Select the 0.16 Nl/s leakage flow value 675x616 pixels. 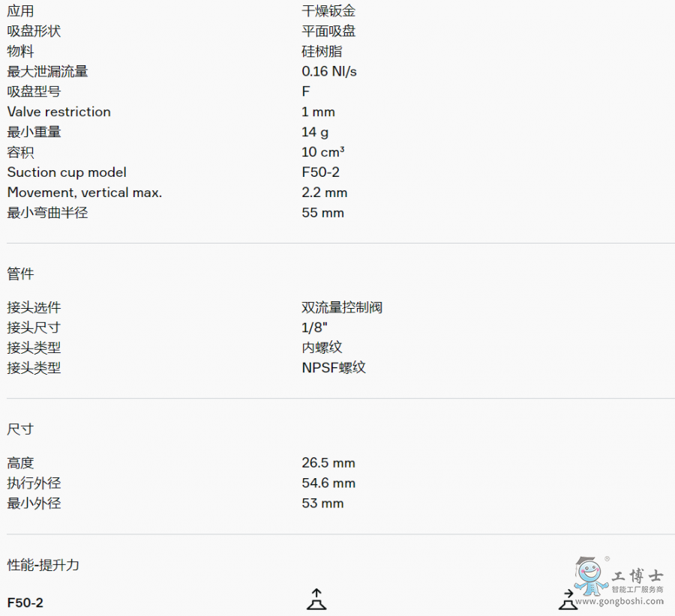(x=329, y=71)
